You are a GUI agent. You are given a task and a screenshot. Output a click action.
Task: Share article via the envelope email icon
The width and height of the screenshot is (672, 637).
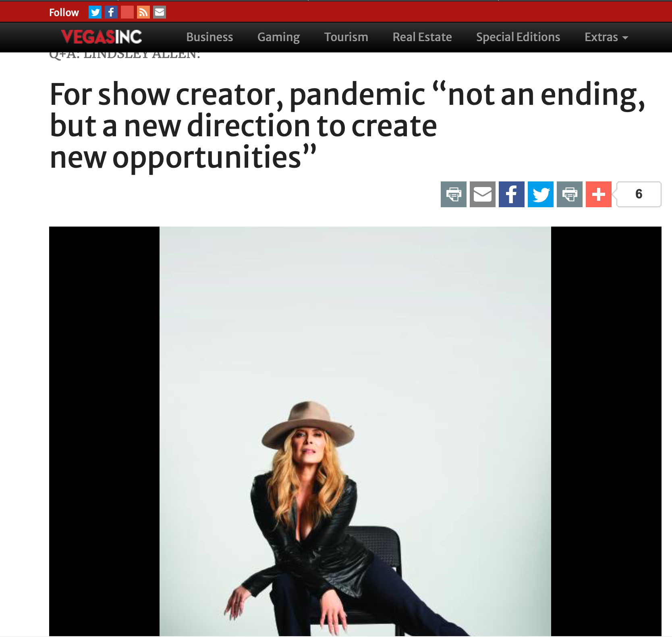coord(483,194)
